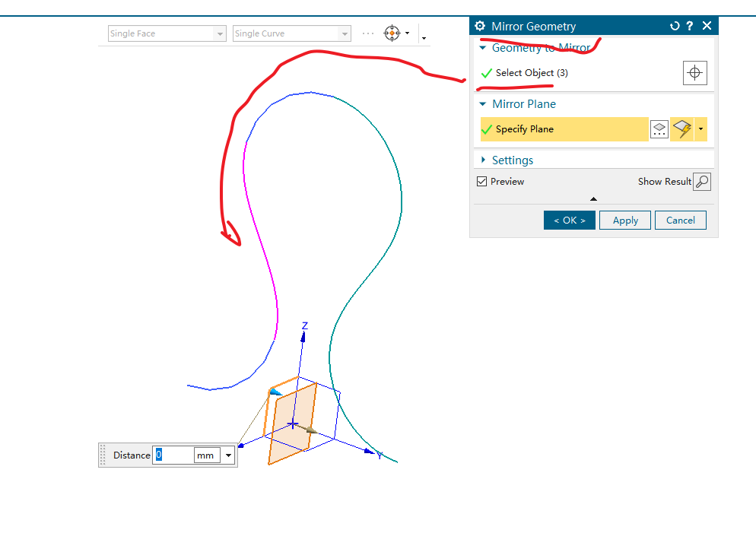The width and height of the screenshot is (756, 549).
Task: Grab the Distance box dotted handle
Action: click(x=102, y=455)
